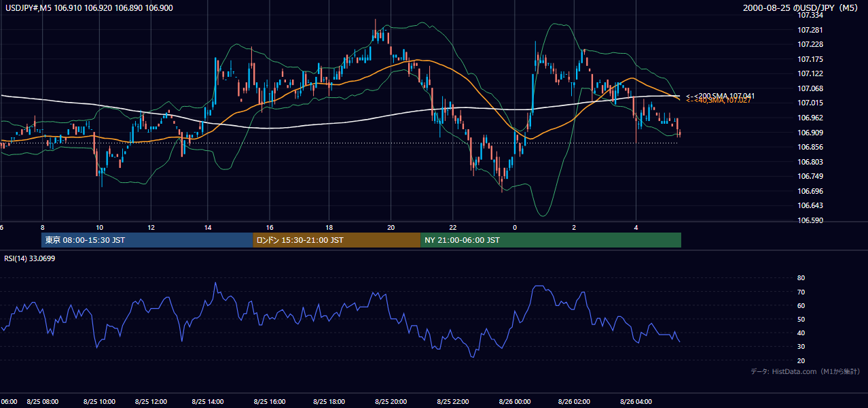Click the 8/25 18:00 bottom date label

click(329, 401)
